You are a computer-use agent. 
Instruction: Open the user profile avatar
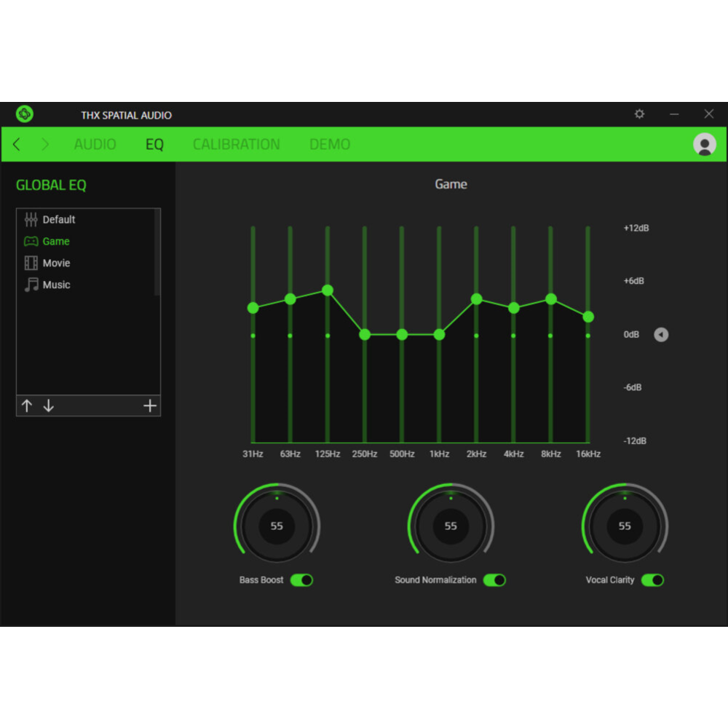(x=704, y=144)
